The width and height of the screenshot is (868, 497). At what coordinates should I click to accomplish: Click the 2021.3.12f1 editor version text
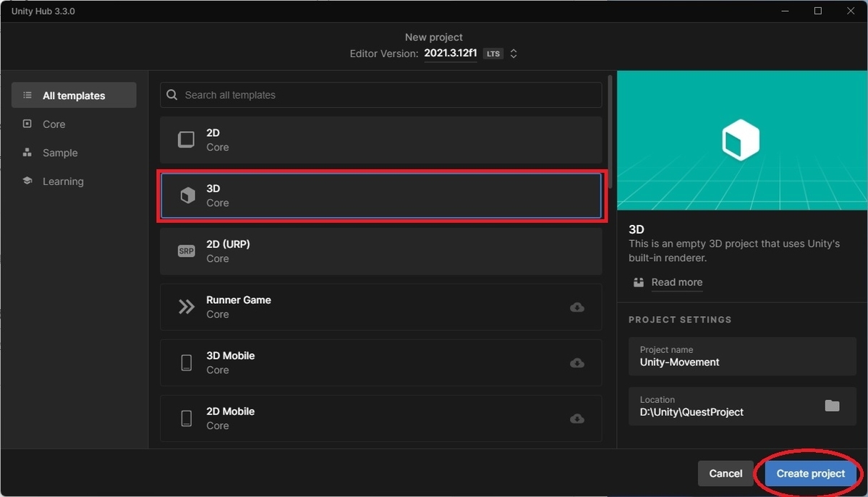pos(451,54)
